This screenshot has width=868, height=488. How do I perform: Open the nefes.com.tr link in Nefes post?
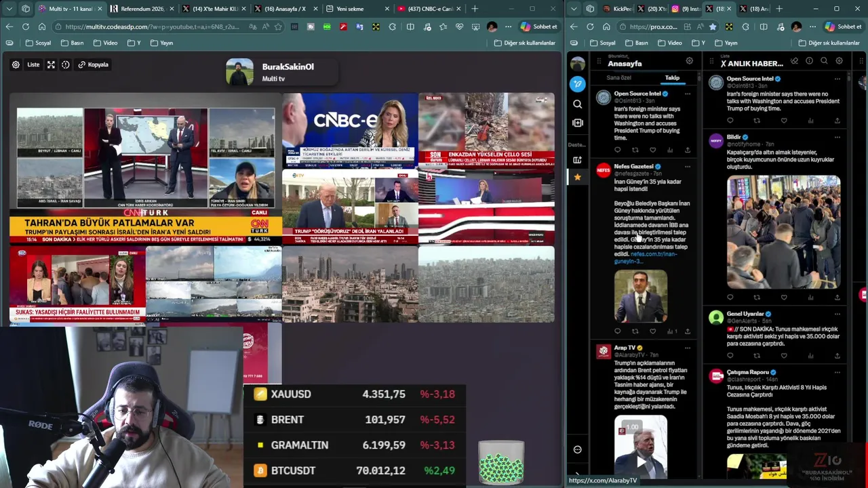click(646, 258)
